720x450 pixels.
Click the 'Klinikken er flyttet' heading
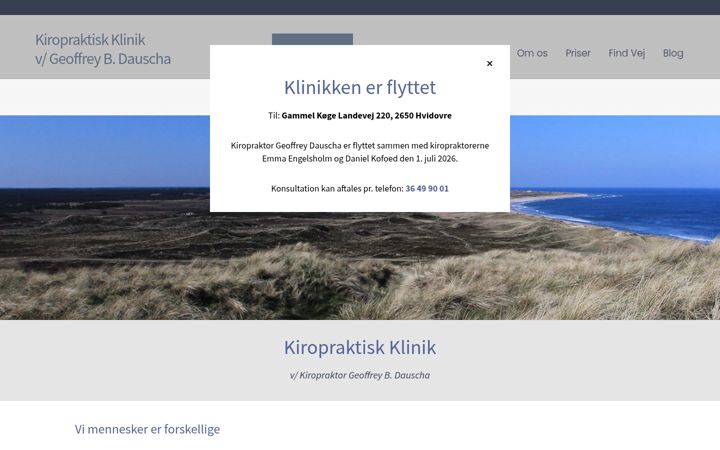coord(360,87)
